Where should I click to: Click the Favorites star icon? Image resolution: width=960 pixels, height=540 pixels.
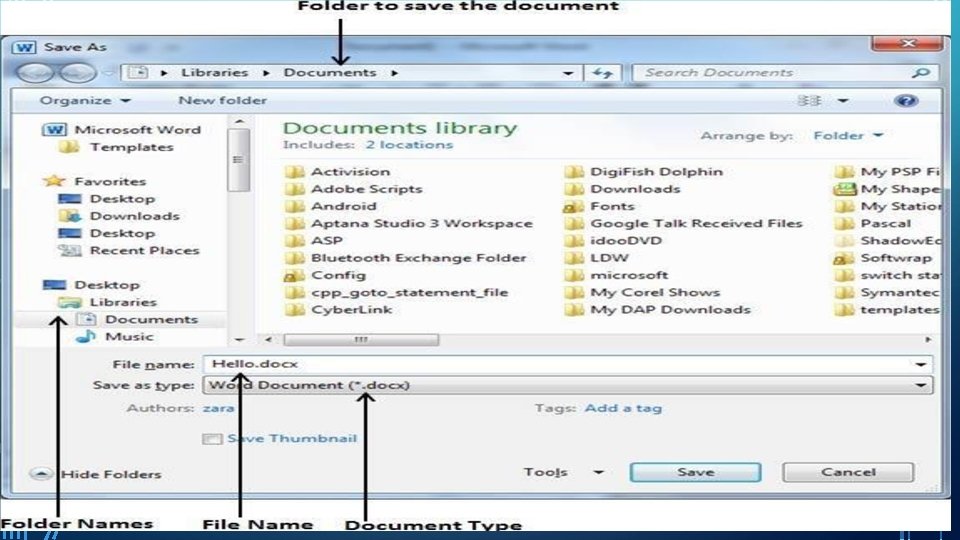click(54, 181)
